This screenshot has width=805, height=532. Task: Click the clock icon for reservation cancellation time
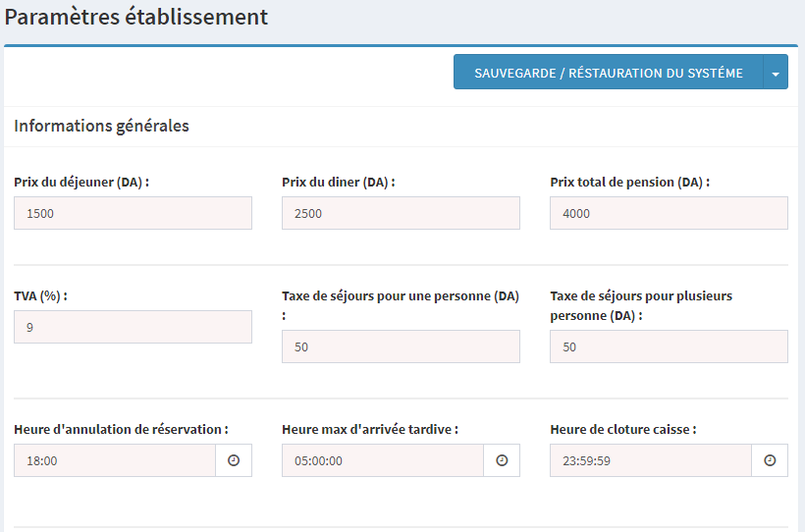pyautogui.click(x=234, y=460)
